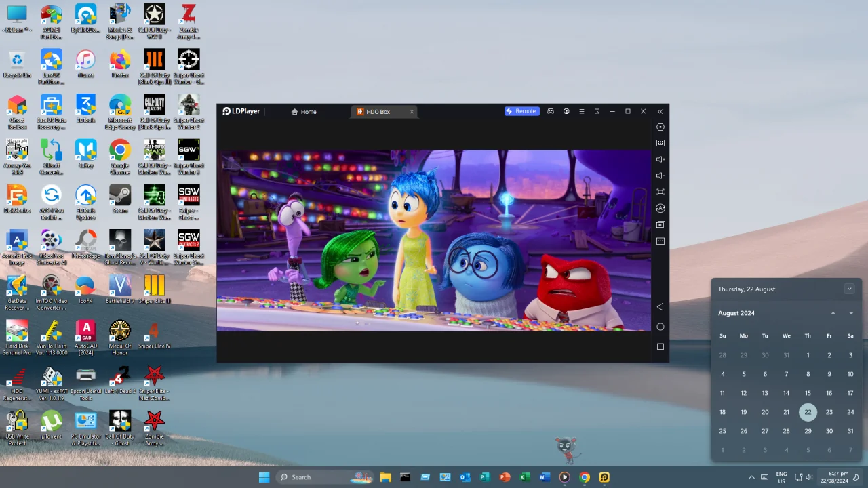Tap the Android Back triangle button
The image size is (868, 488).
[x=660, y=307]
